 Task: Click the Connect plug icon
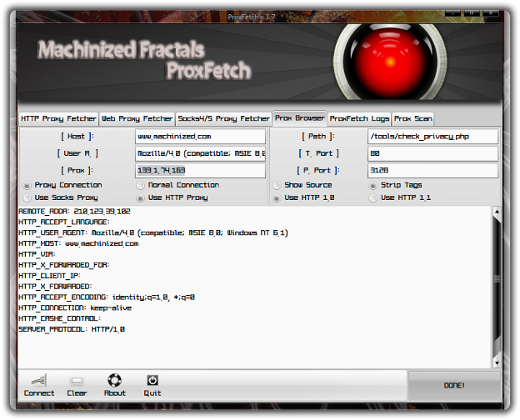pyautogui.click(x=39, y=380)
